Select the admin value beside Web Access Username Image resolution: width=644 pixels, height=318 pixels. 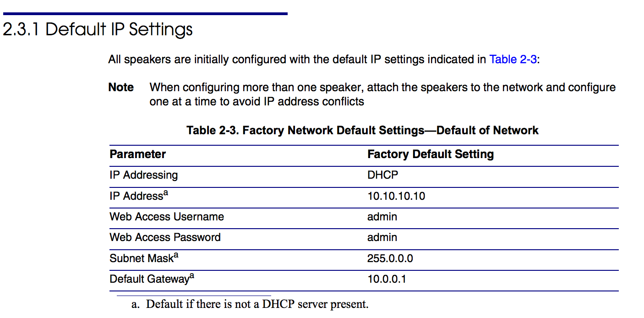[382, 217]
